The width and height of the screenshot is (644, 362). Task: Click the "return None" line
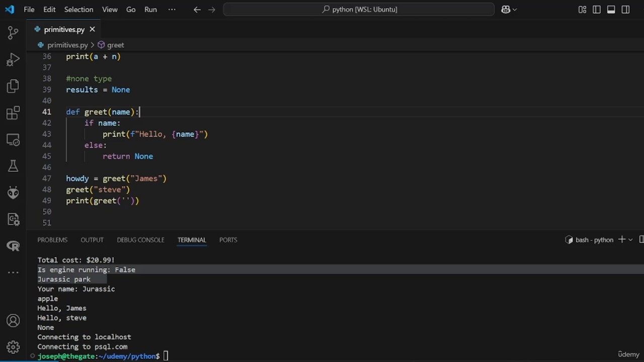tap(128, 156)
